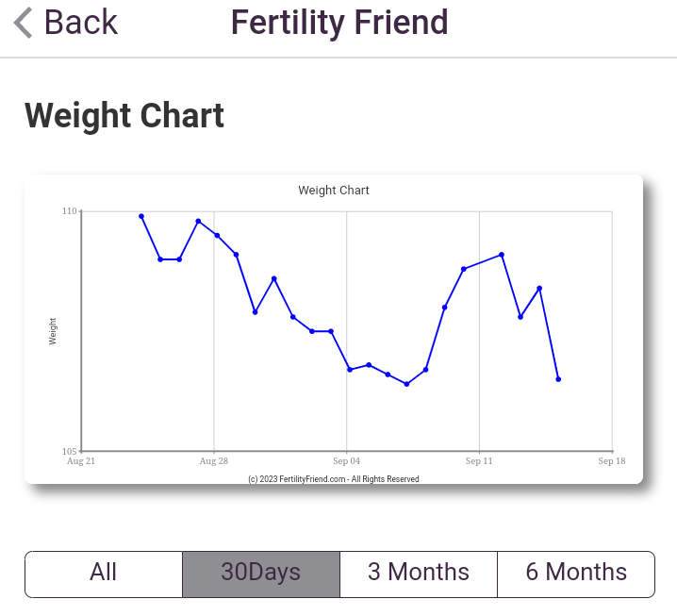Click the last data point on chart

pyautogui.click(x=558, y=379)
